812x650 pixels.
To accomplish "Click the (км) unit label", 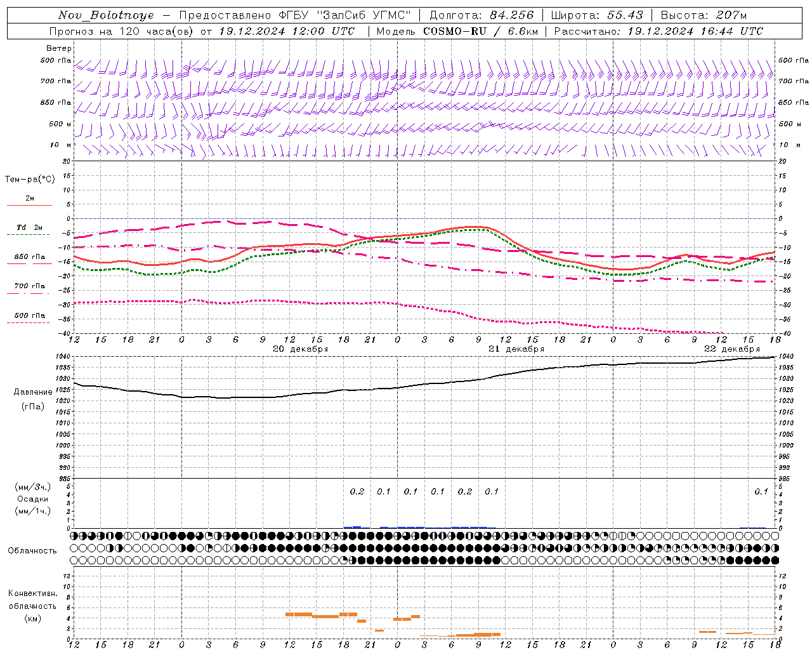I will 32,618.
